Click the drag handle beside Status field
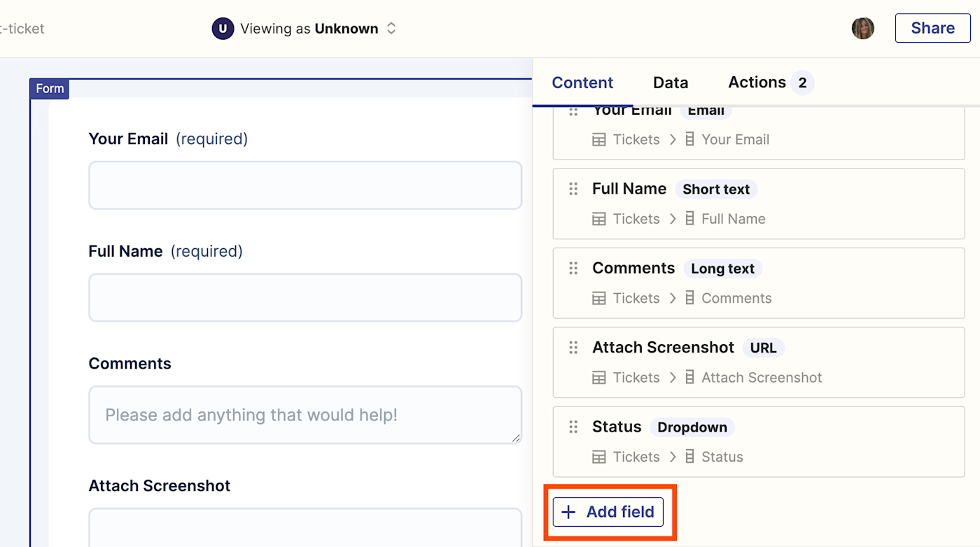This screenshot has height=547, width=980. click(x=573, y=427)
